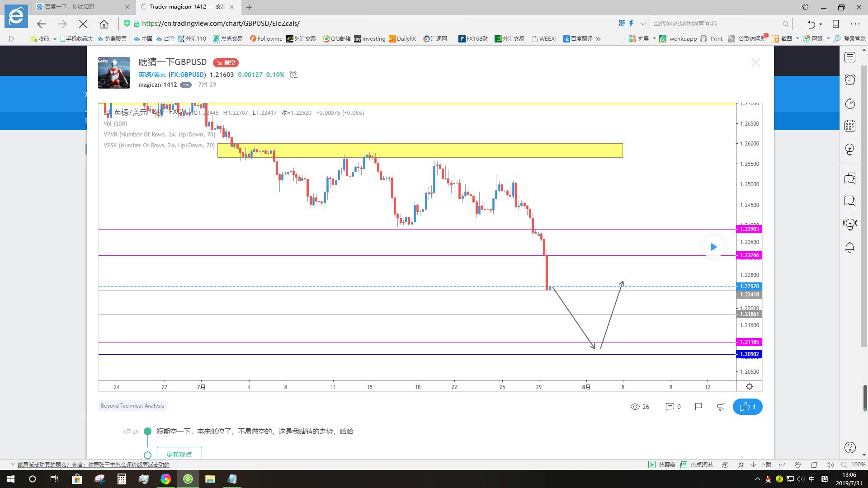Open the notifications bell icon
The image size is (868, 488).
coord(850,247)
